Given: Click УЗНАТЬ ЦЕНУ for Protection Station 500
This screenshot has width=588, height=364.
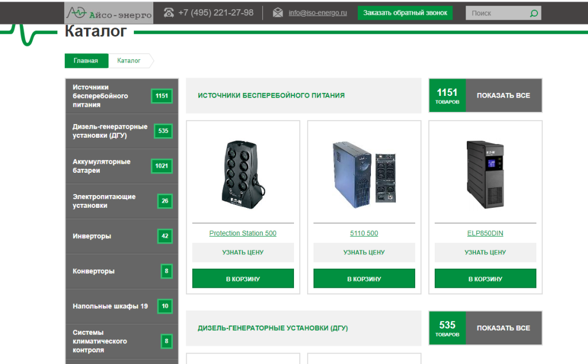Looking at the screenshot, I should click(x=243, y=253).
